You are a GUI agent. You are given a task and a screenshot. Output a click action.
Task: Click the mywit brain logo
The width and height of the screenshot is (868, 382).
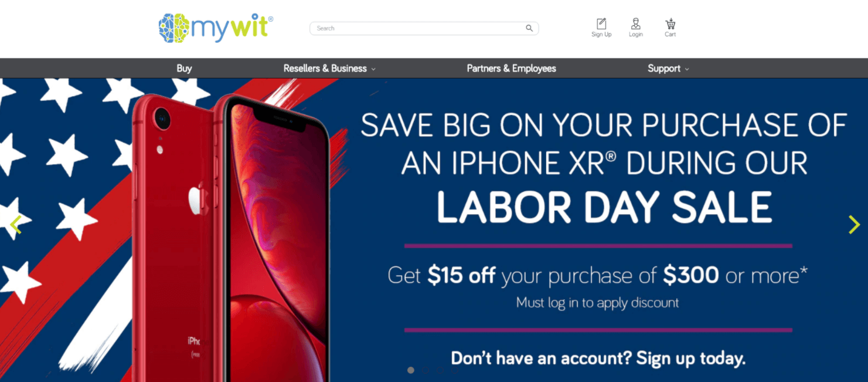click(x=216, y=28)
